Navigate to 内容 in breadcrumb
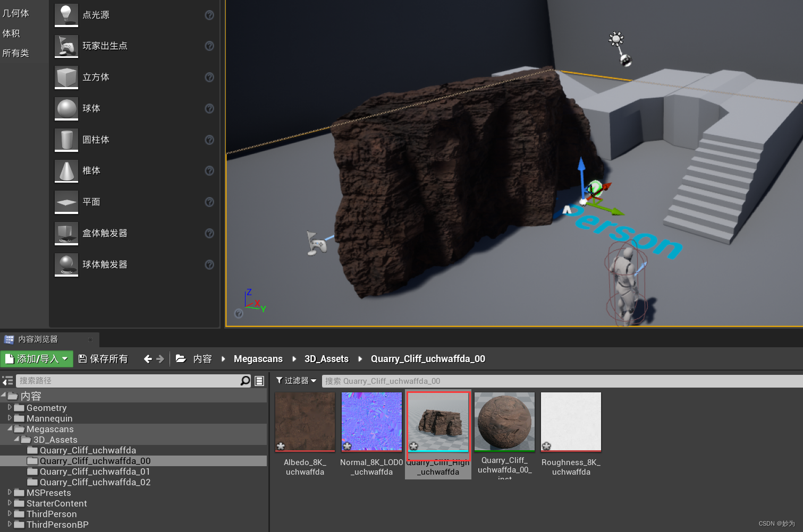The width and height of the screenshot is (803, 532). [202, 359]
